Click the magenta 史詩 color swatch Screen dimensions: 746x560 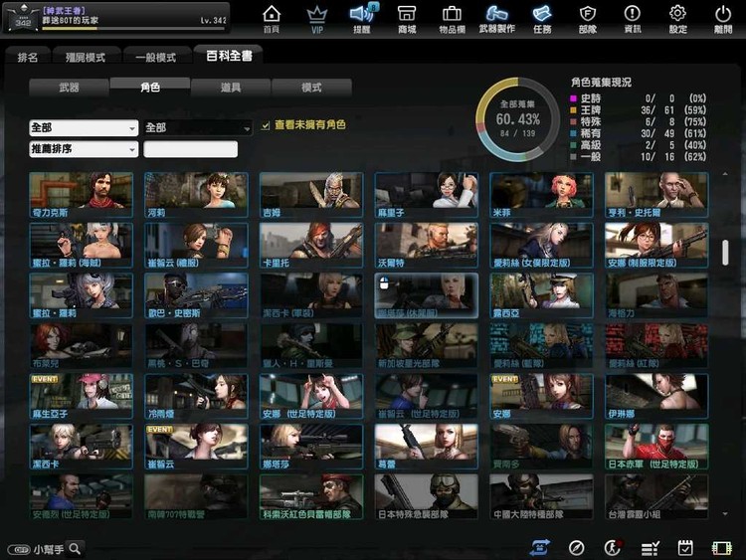[573, 98]
